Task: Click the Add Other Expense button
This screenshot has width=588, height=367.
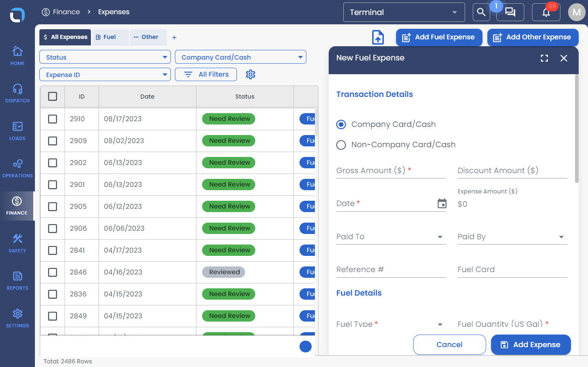Action: tap(533, 37)
